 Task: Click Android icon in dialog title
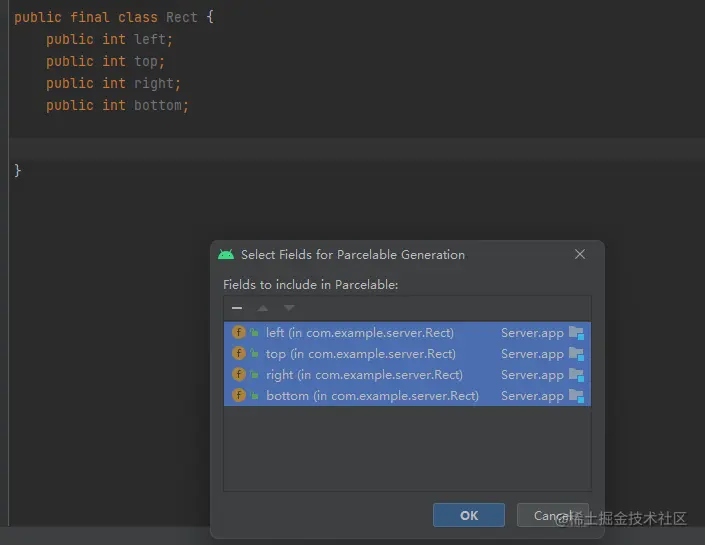point(226,255)
